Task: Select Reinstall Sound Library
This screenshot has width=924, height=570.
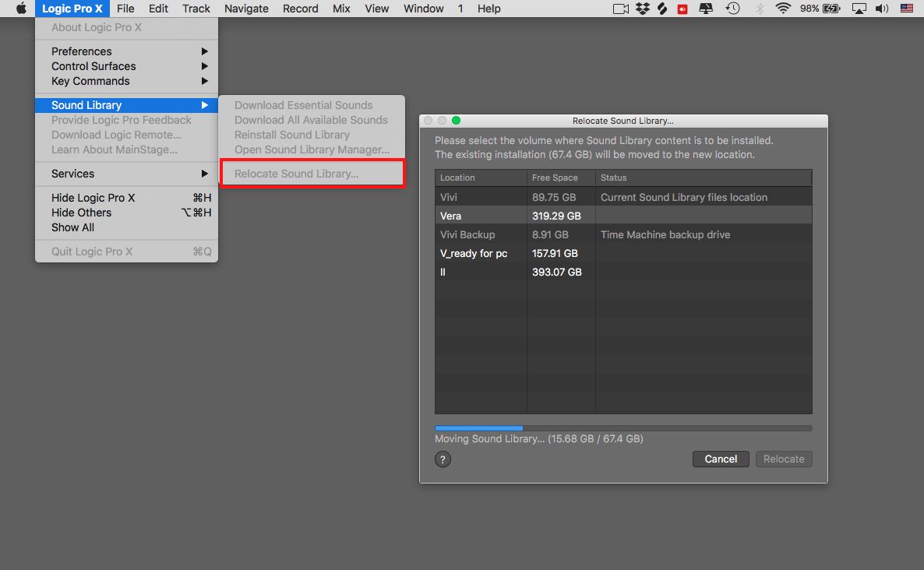Action: point(312,135)
